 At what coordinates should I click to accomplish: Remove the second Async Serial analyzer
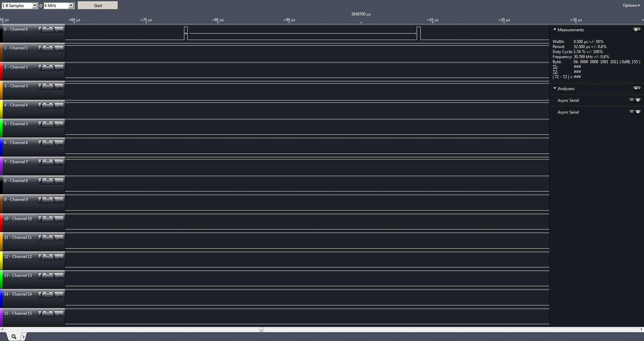coord(632,112)
